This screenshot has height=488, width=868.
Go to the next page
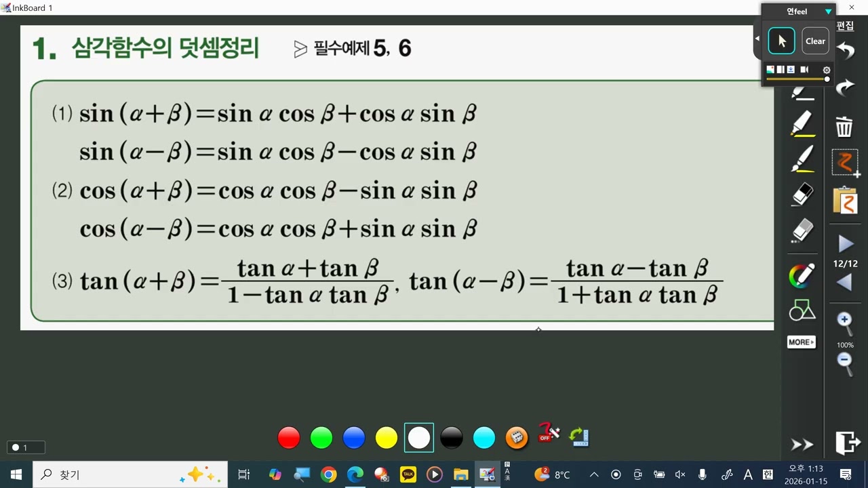pyautogui.click(x=846, y=244)
